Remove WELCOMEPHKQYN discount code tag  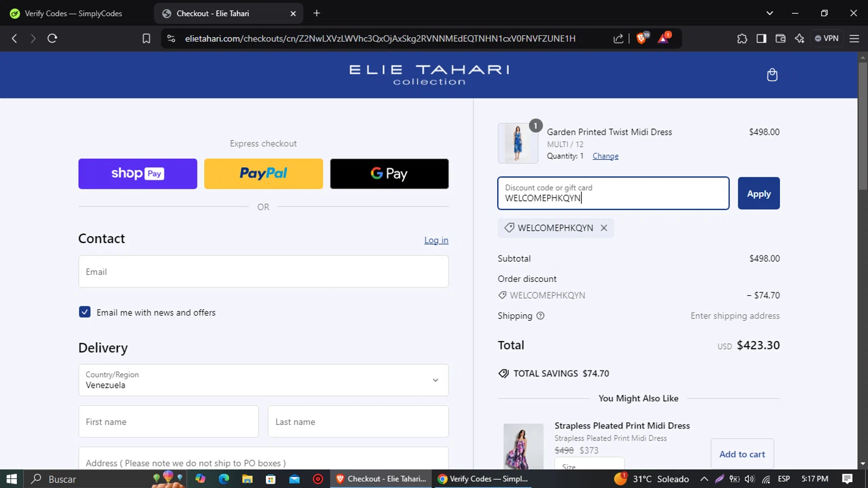coord(604,228)
